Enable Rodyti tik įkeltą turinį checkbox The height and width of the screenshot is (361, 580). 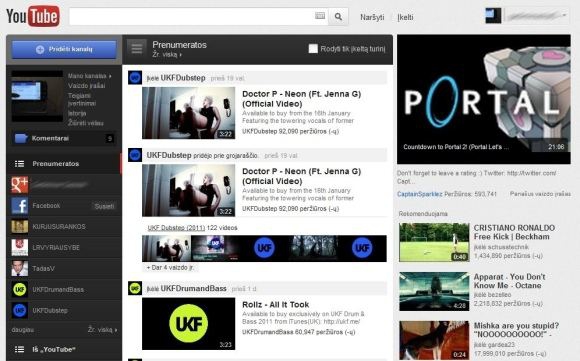pos(313,48)
